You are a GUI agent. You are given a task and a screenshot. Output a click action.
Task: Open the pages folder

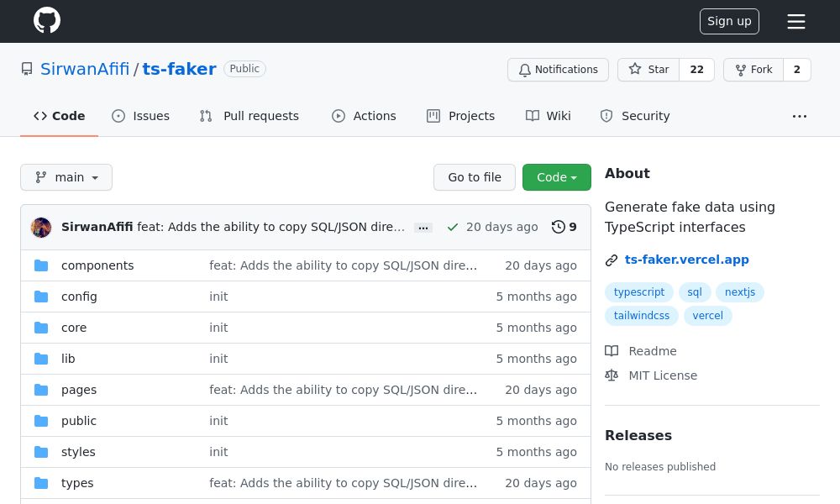click(79, 390)
